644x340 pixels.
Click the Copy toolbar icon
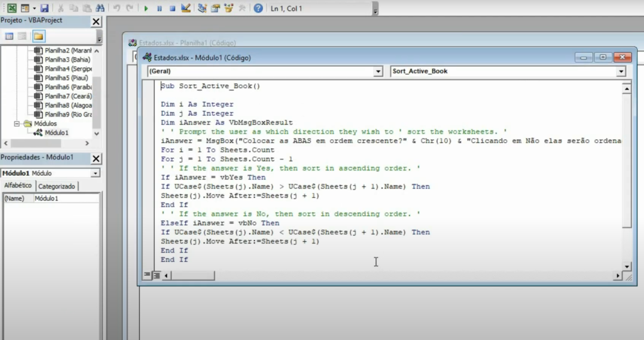click(x=74, y=8)
